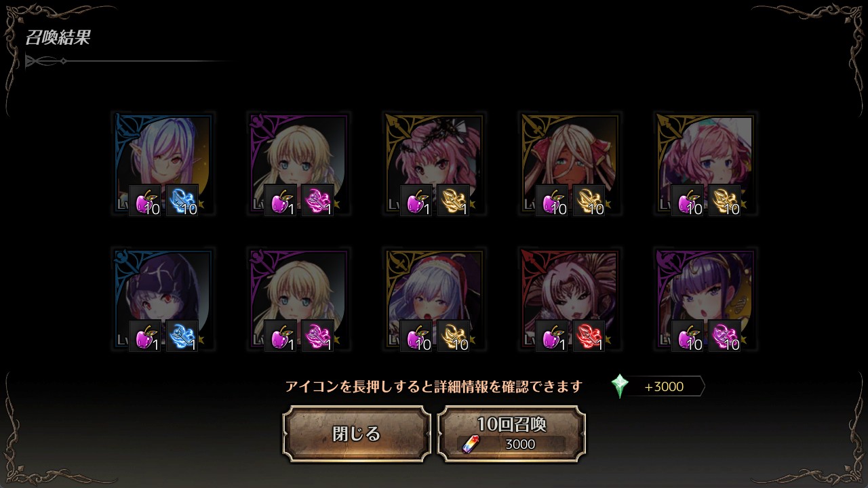Screen dimensions: 868x488
Task: Click purple apple icon on elf card
Action: (145, 201)
